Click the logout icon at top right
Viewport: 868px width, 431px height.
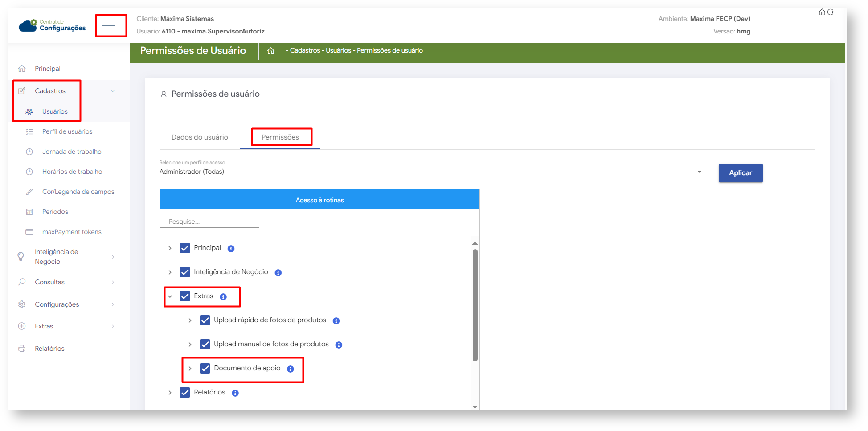[x=830, y=12]
